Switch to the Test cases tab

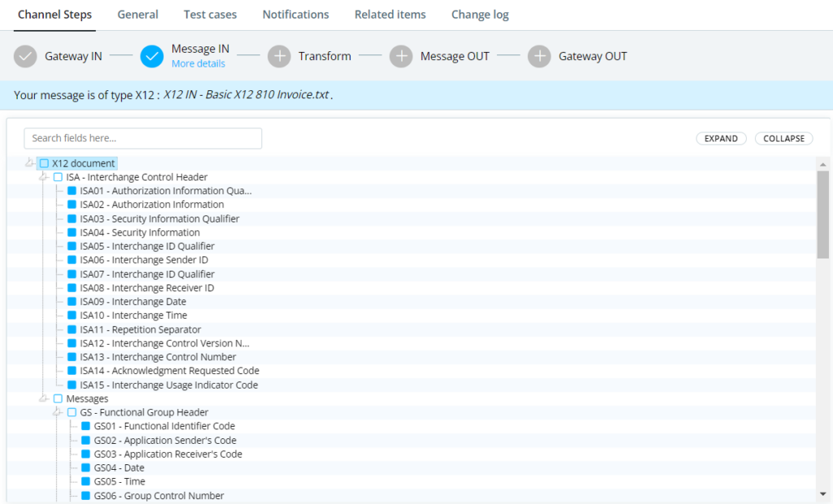coord(211,15)
